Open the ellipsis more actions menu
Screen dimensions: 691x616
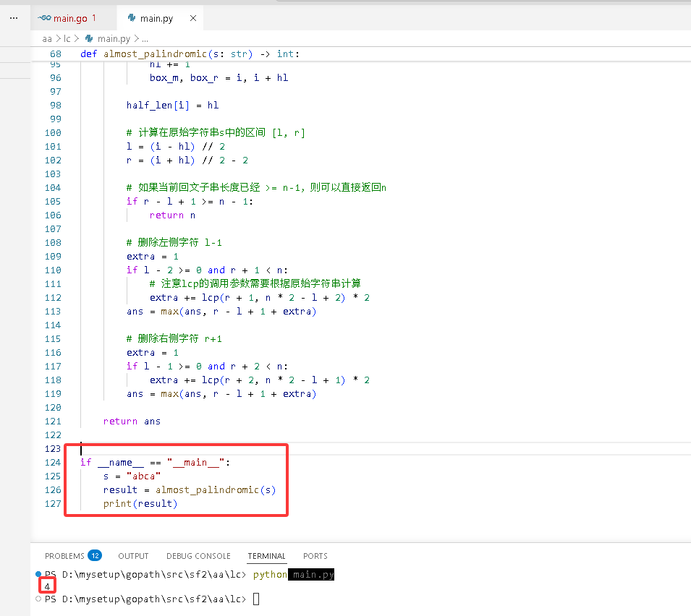[14, 18]
